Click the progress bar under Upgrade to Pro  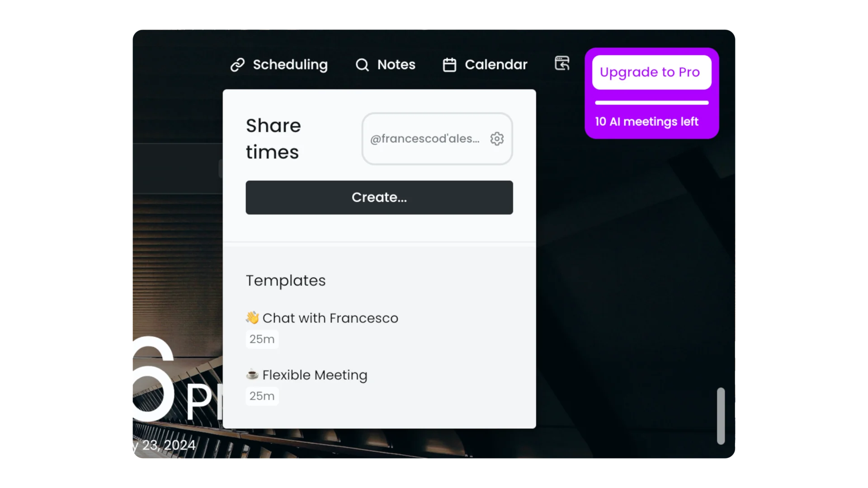[651, 103]
